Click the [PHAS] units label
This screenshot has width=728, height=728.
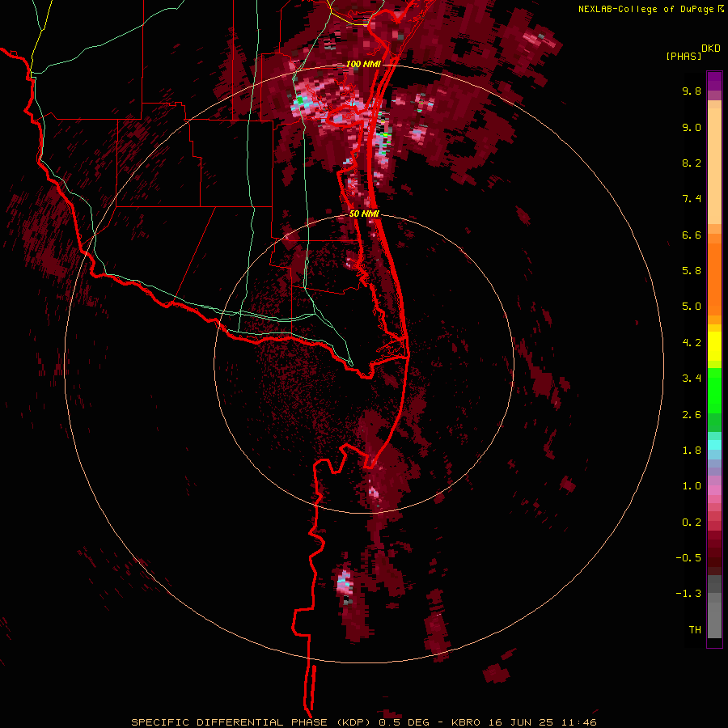(684, 57)
